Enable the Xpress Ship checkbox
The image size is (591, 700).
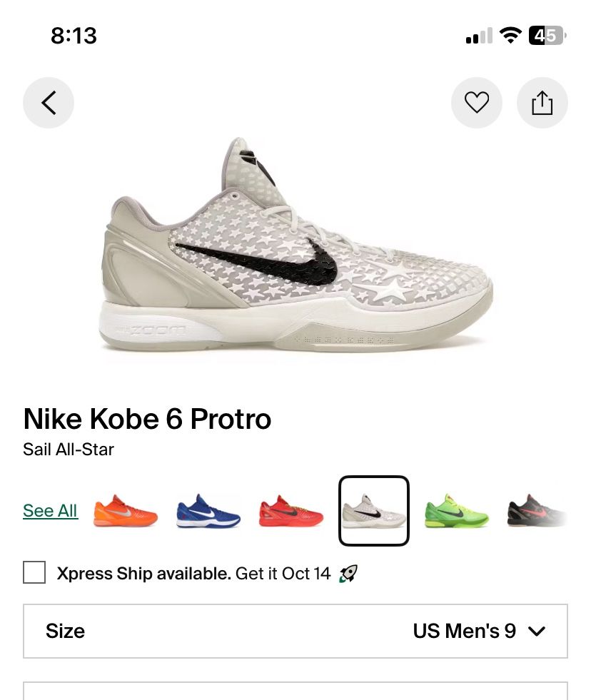coord(34,572)
